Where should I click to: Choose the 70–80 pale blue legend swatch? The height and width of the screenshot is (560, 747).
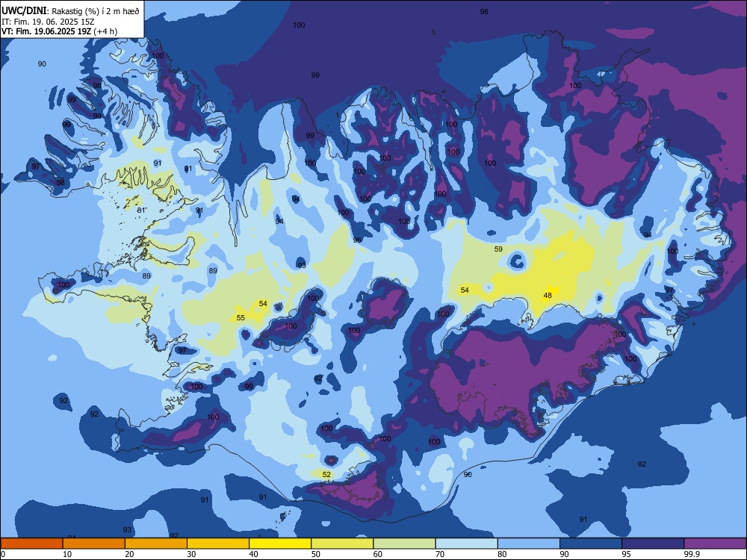coord(466,544)
